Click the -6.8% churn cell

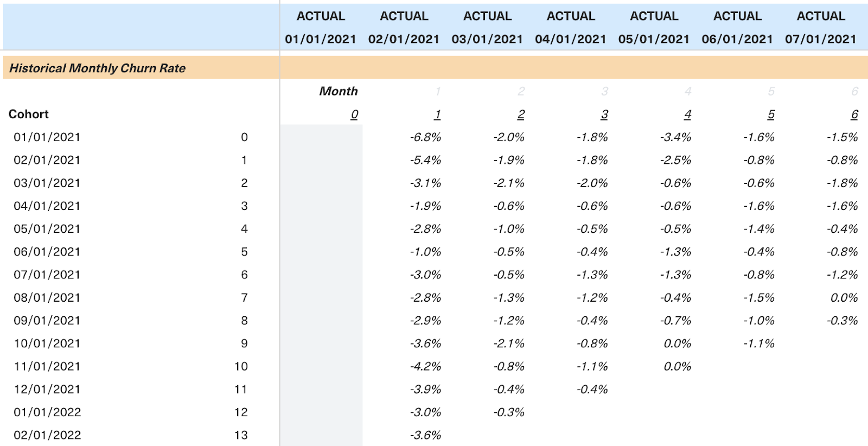(426, 137)
